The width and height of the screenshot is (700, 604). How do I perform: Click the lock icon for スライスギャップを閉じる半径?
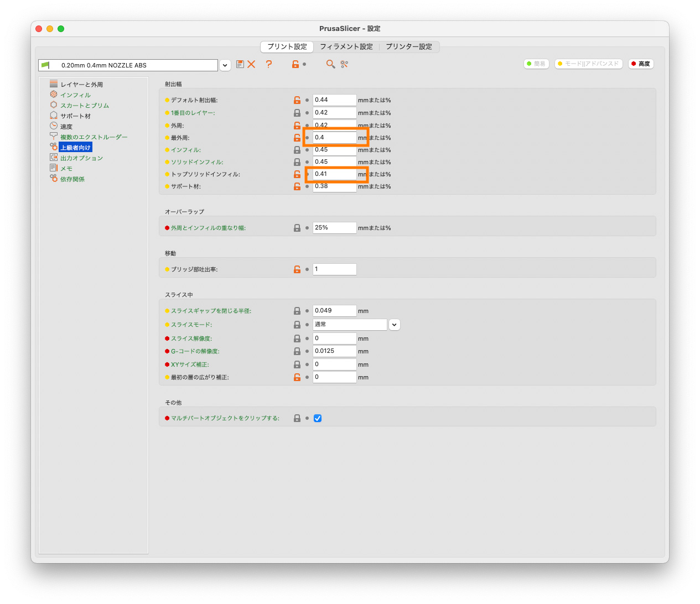pyautogui.click(x=297, y=311)
